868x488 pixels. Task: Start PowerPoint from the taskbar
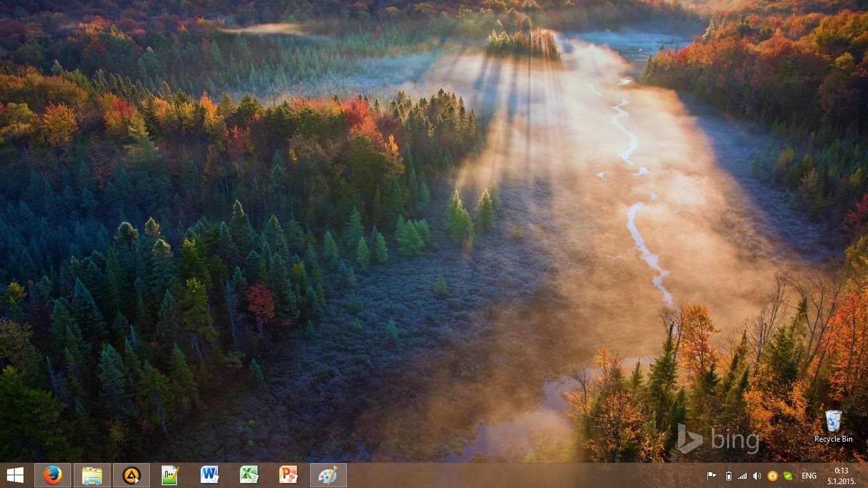click(x=288, y=475)
